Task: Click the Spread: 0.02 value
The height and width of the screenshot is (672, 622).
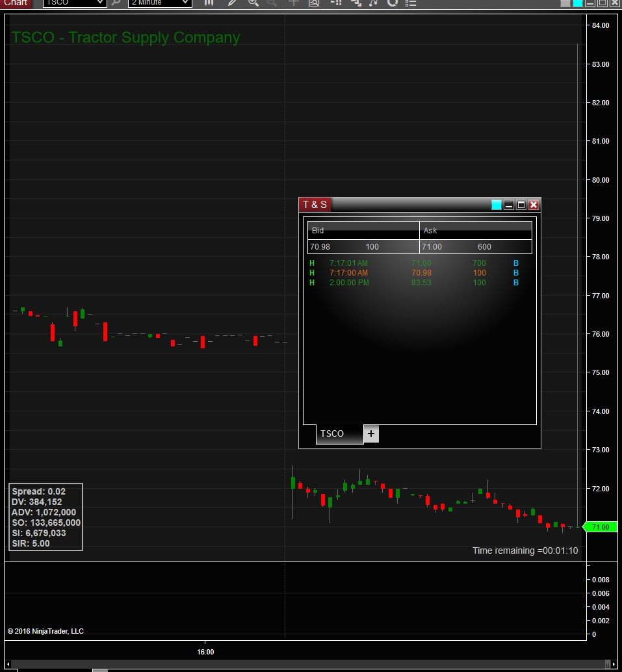Action: click(x=38, y=491)
